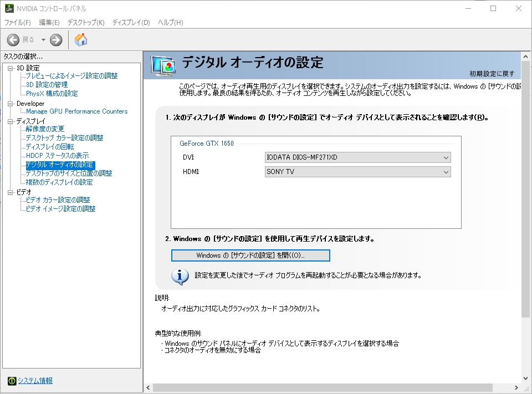Click the NVIDIA title bar icon
Screen dimensions: 532x394
tap(9, 8)
